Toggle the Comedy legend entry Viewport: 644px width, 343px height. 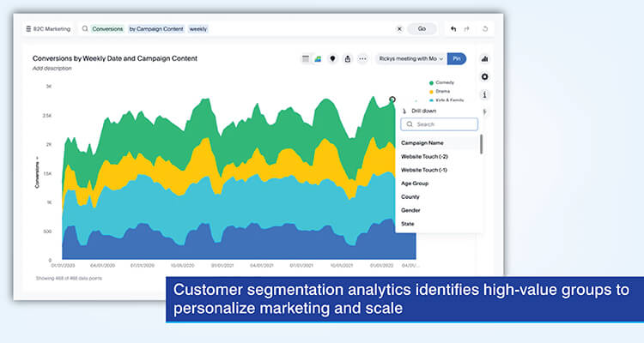(x=441, y=82)
